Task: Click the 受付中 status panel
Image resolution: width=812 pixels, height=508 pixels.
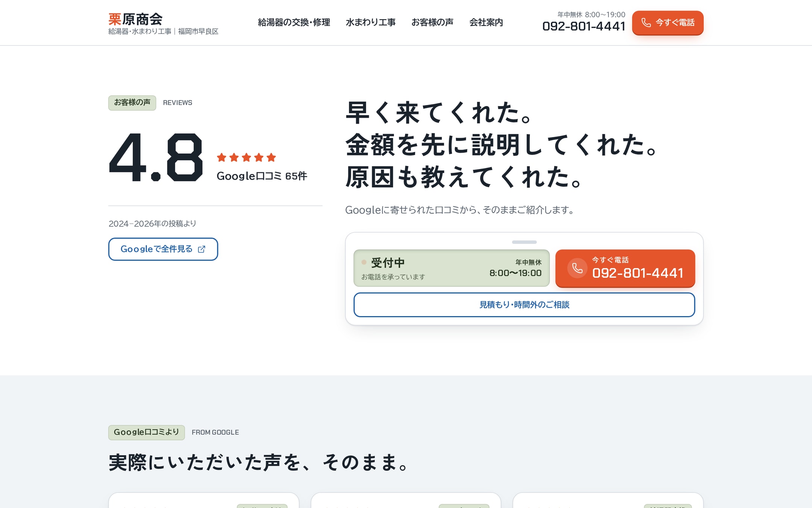Action: point(451,268)
